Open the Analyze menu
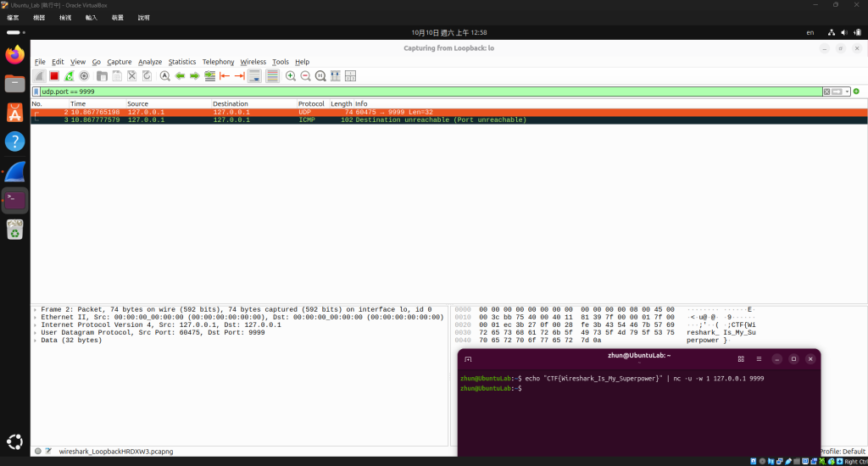The width and height of the screenshot is (868, 466). point(150,62)
